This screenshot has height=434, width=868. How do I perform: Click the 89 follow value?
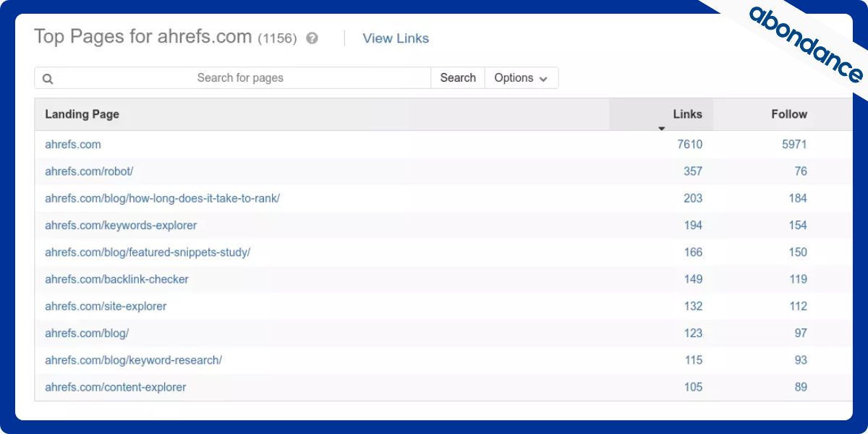pos(801,387)
